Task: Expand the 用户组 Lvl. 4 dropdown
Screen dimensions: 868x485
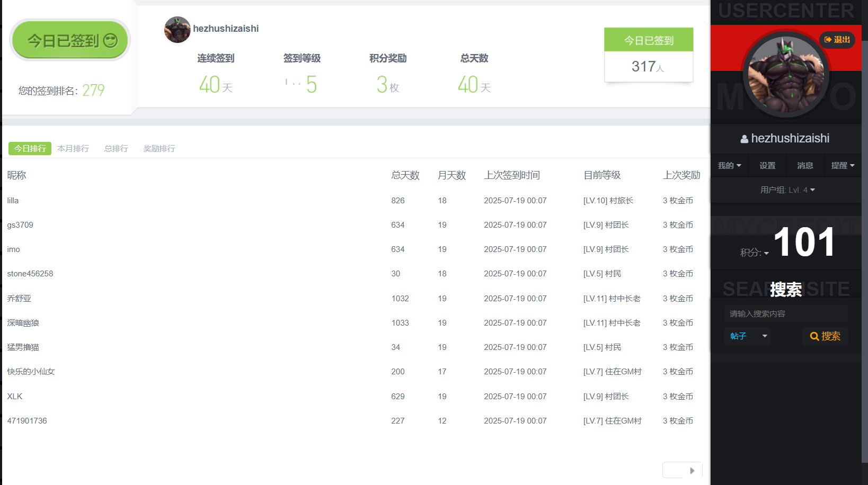Action: [x=787, y=190]
